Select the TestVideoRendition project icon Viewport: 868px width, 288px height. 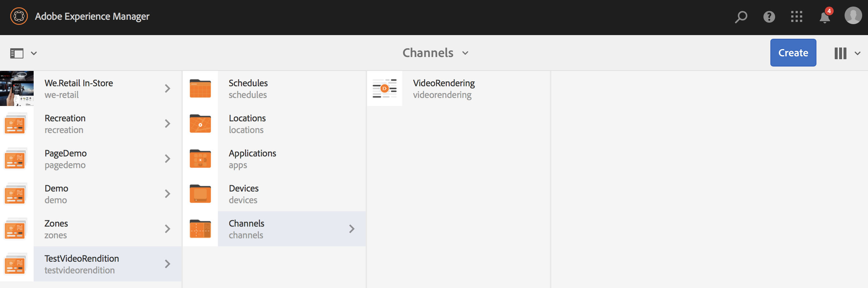click(16, 264)
